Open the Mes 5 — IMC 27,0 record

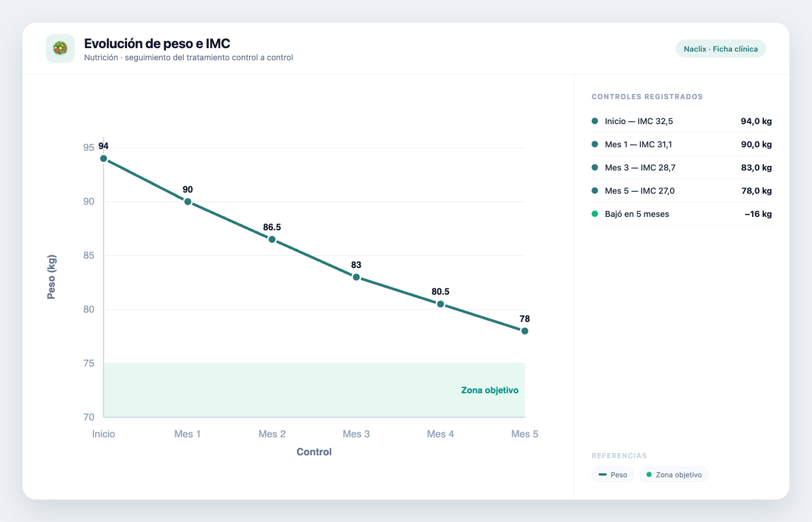click(681, 191)
